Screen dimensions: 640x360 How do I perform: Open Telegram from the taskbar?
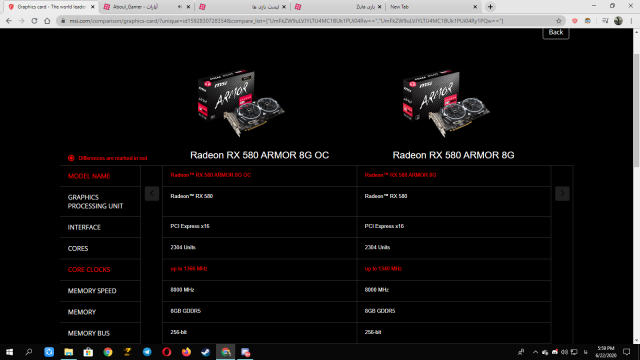(x=147, y=352)
